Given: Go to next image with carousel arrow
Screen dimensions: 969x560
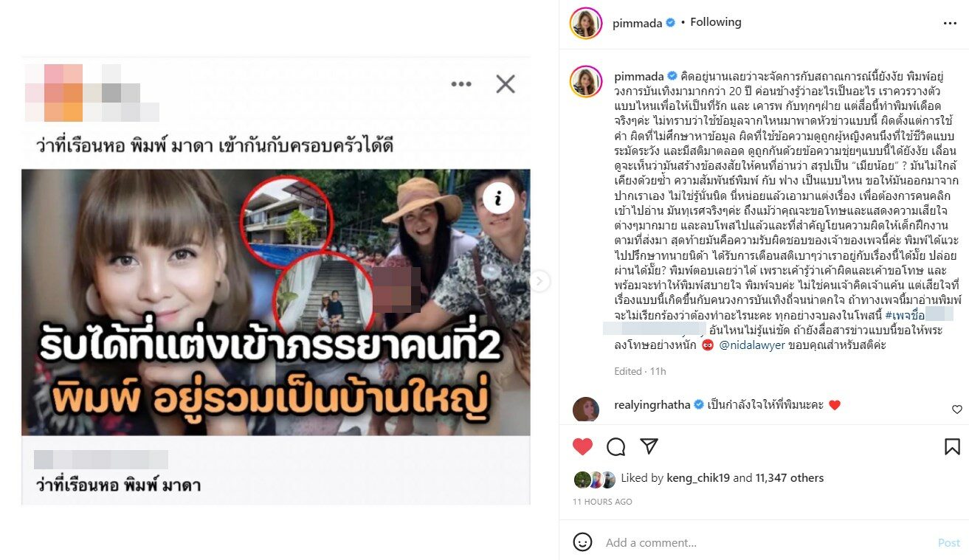Looking at the screenshot, I should coord(540,281).
